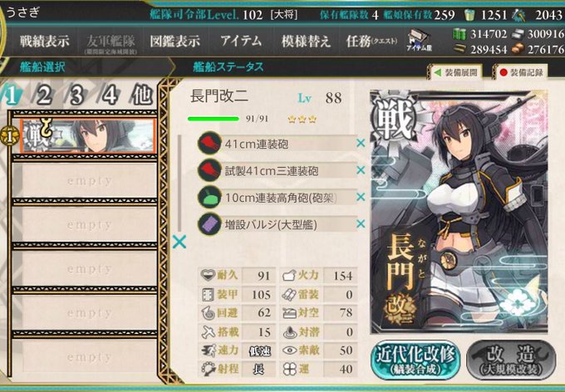Remove 試製41cm三連装砲 using its X
The image size is (565, 392).
pos(361,170)
